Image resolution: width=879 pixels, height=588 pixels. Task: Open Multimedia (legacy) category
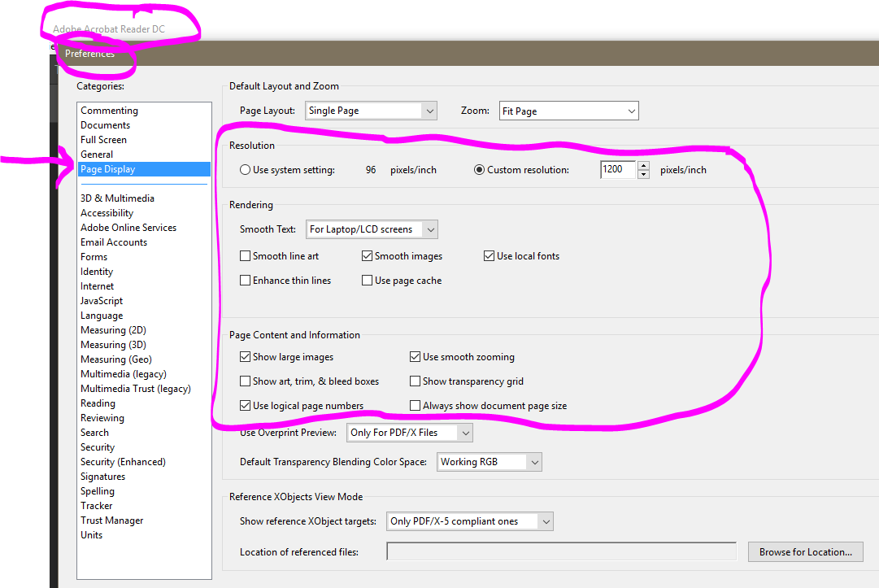(x=124, y=374)
